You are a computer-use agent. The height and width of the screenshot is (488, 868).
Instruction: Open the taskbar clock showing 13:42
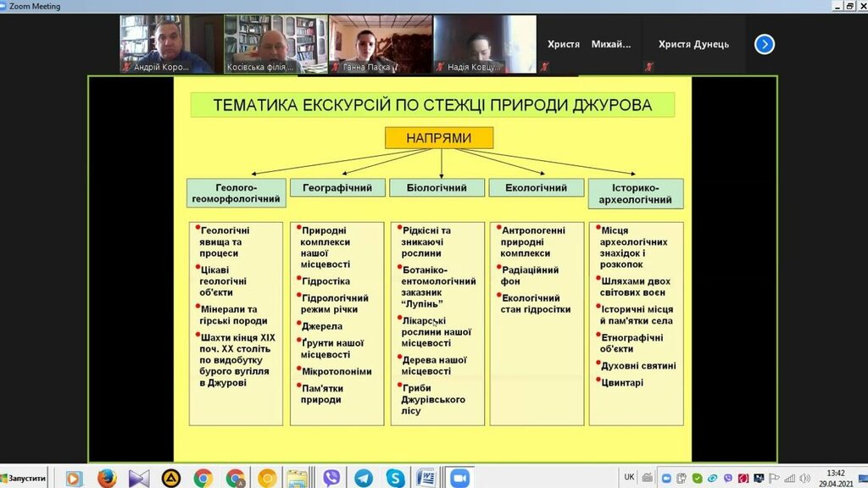836,478
